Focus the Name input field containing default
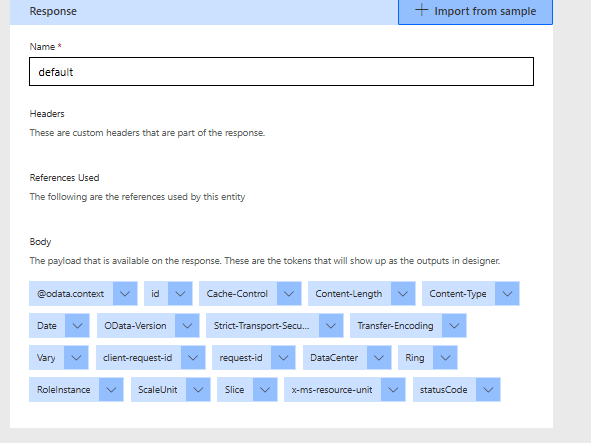Screen dimensions: 591x443 [281, 72]
